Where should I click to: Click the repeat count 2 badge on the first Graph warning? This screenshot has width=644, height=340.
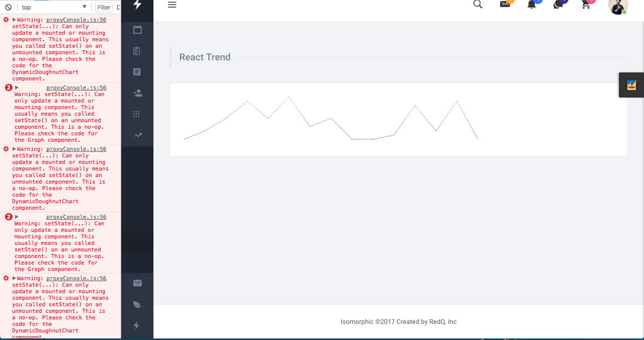tap(9, 88)
